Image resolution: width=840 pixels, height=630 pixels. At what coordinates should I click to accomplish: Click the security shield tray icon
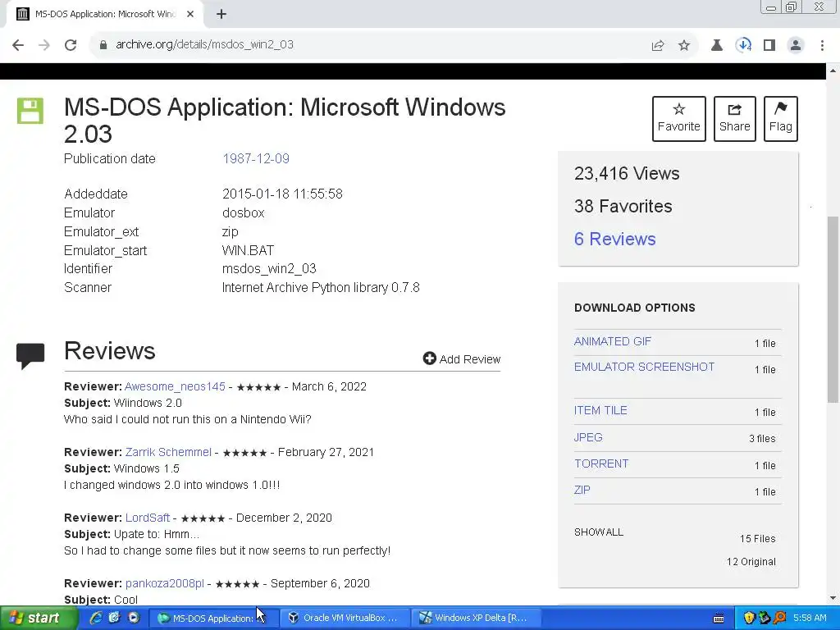(749, 619)
